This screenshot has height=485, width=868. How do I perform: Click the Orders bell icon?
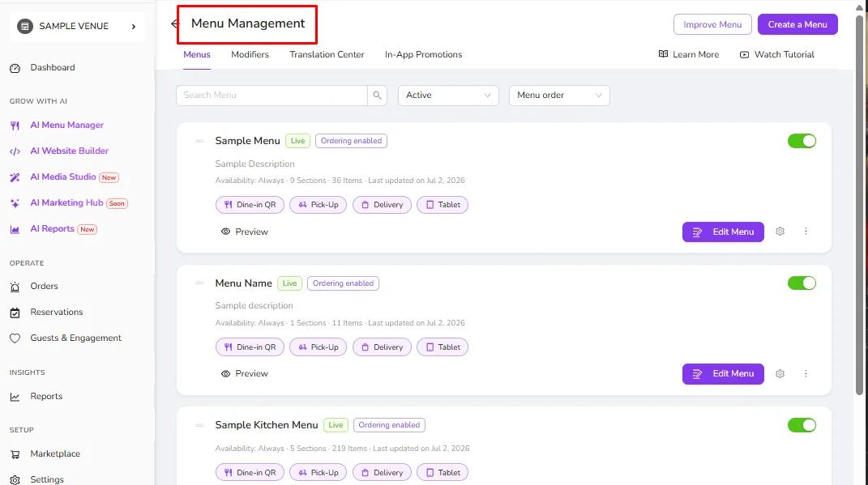coord(15,287)
